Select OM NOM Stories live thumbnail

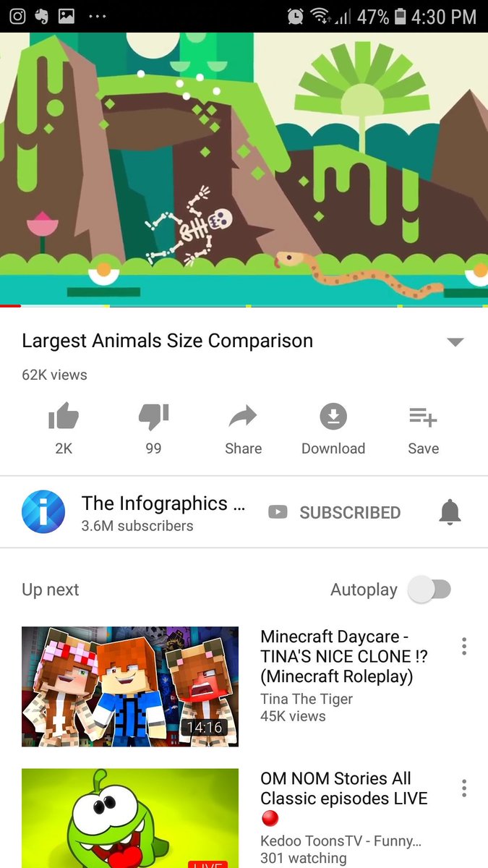pos(130,818)
